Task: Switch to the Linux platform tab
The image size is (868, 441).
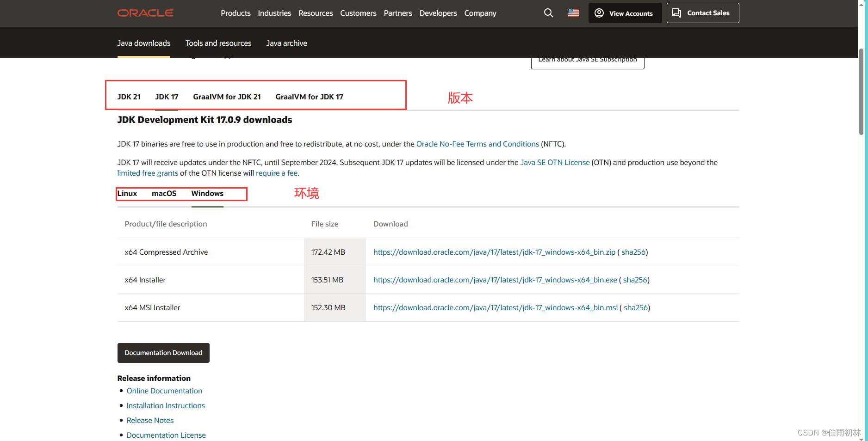Action: point(127,193)
